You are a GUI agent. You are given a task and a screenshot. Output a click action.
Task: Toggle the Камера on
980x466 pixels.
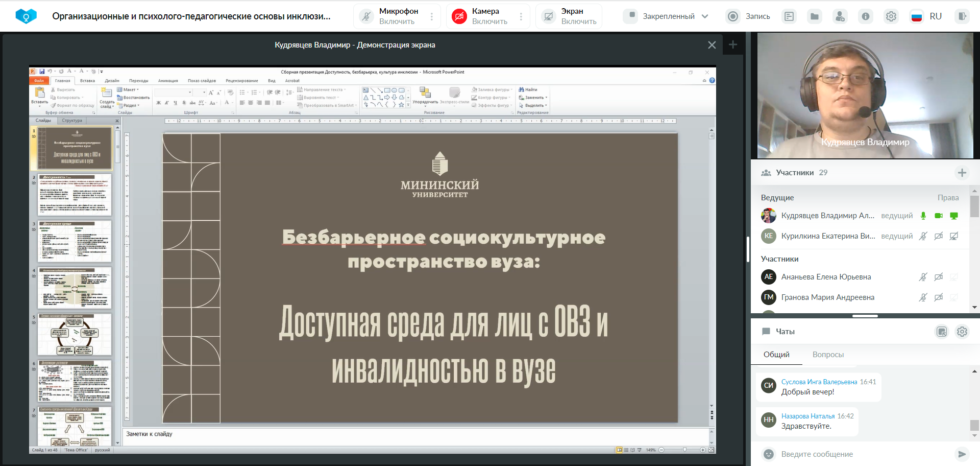[x=459, y=16]
